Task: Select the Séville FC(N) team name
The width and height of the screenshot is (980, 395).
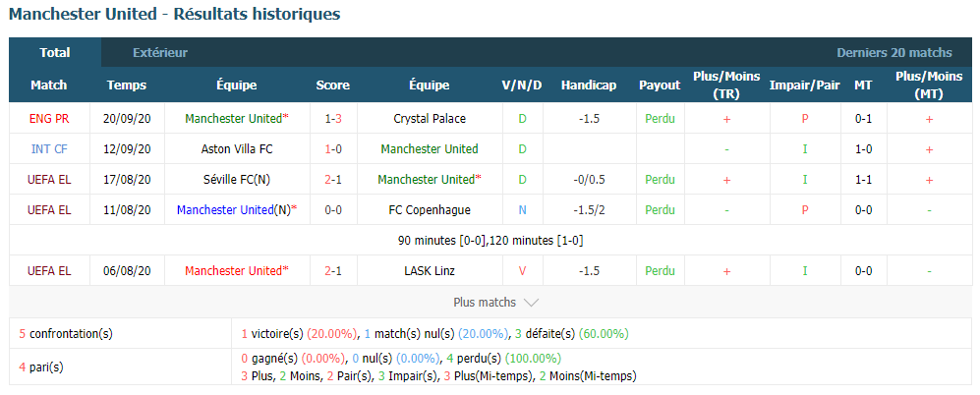Action: click(x=237, y=180)
